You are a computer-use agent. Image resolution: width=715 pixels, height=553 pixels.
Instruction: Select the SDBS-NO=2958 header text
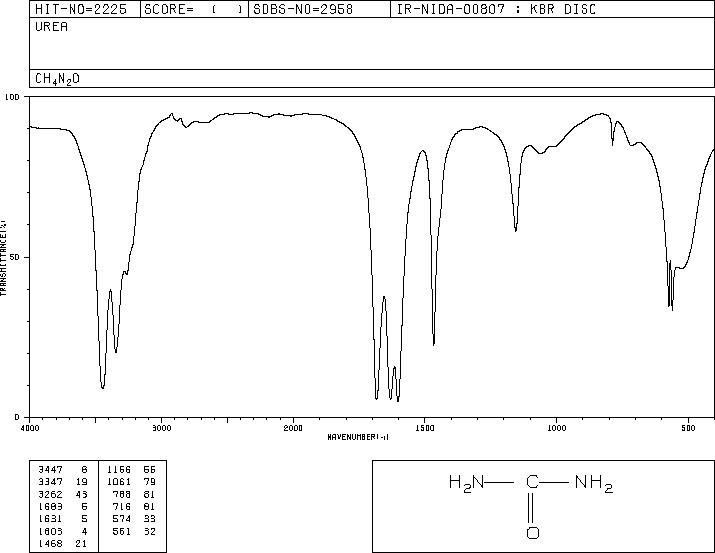click(x=303, y=10)
